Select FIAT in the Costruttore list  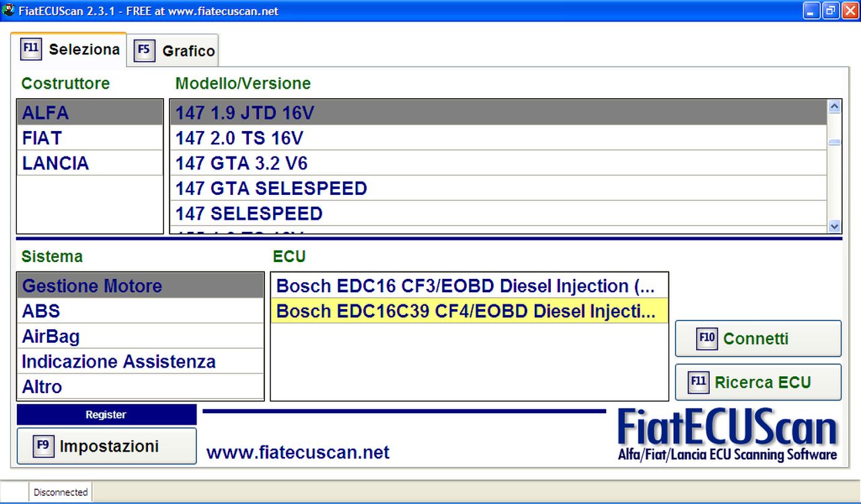tap(42, 138)
